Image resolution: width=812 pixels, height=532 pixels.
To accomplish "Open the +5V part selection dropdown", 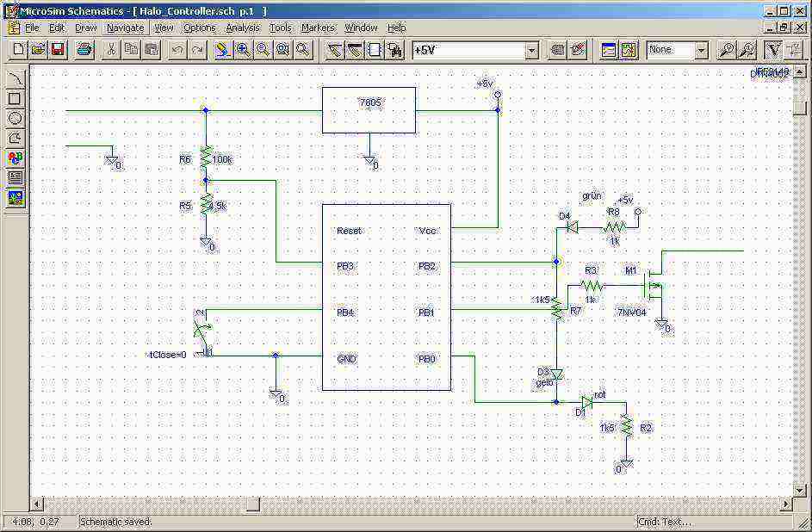I will click(531, 50).
